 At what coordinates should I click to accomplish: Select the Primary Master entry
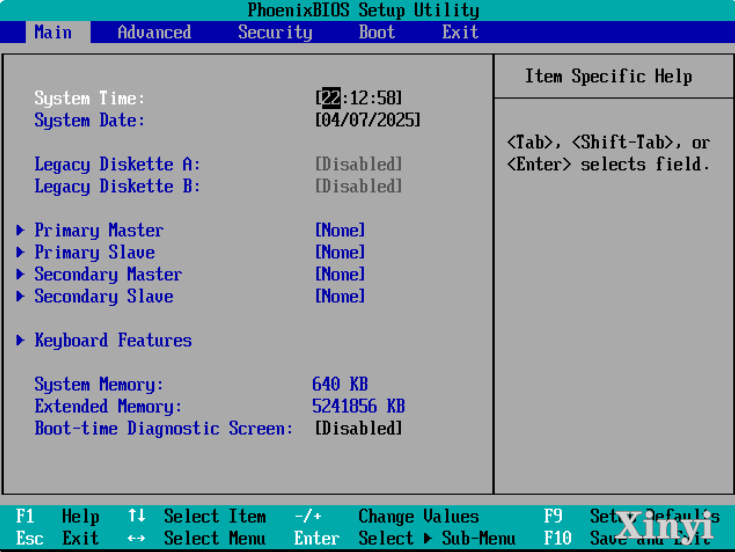(x=99, y=231)
